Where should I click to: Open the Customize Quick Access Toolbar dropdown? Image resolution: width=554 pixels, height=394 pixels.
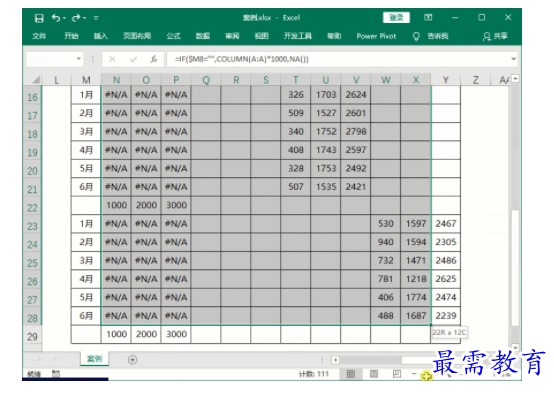96,18
